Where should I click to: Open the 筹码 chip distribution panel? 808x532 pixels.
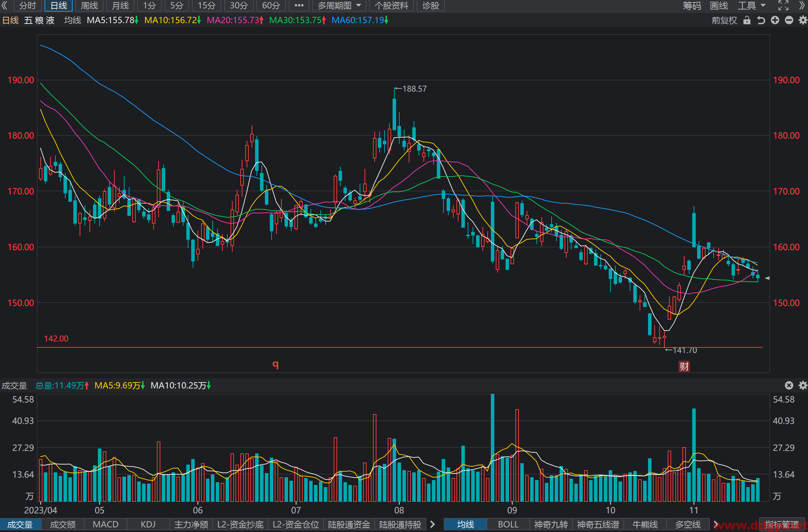692,6
